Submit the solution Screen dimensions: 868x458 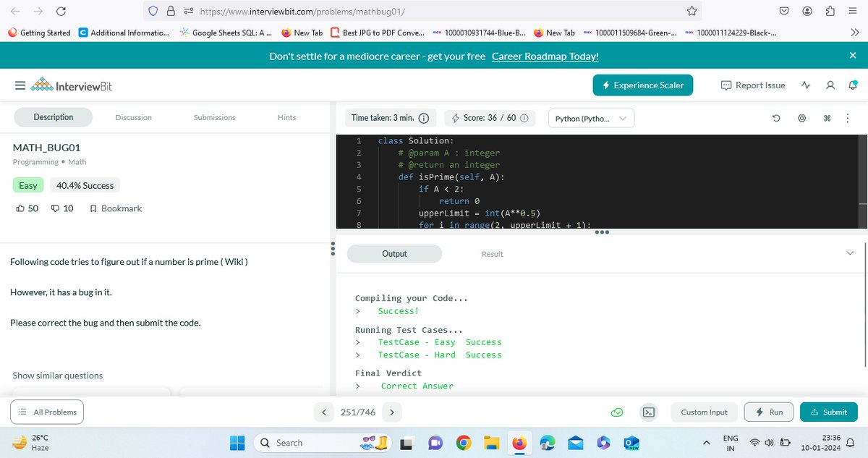pyautogui.click(x=829, y=412)
